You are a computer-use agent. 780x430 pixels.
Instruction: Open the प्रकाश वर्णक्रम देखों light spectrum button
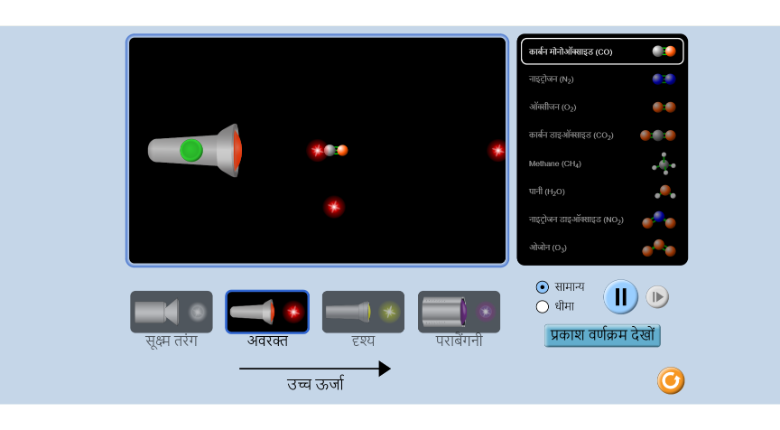pyautogui.click(x=602, y=335)
